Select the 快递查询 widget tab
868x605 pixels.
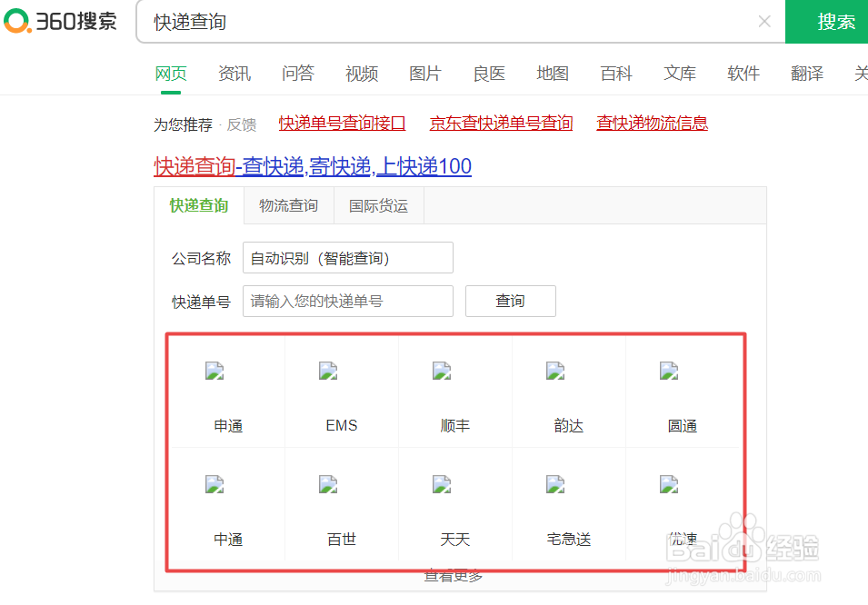199,205
